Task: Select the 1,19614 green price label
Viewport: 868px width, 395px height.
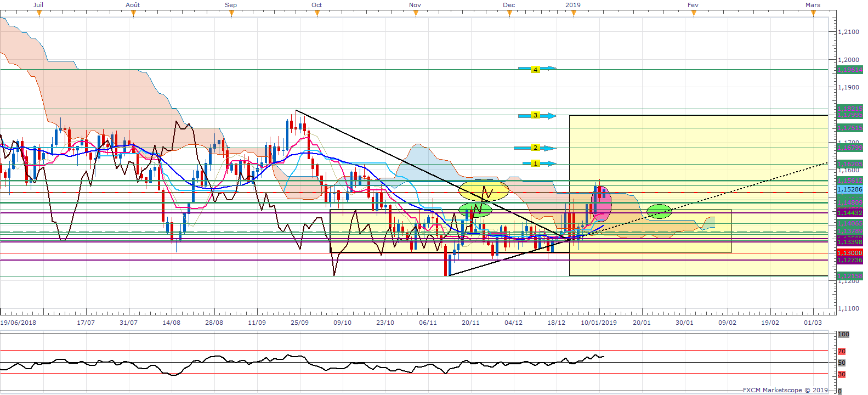Action: tap(849, 70)
